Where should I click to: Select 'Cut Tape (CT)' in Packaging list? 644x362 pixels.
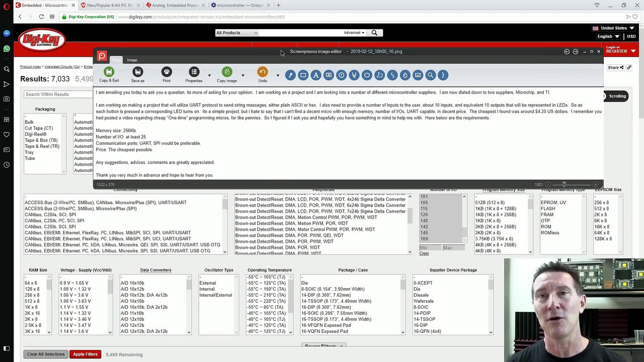point(39,128)
